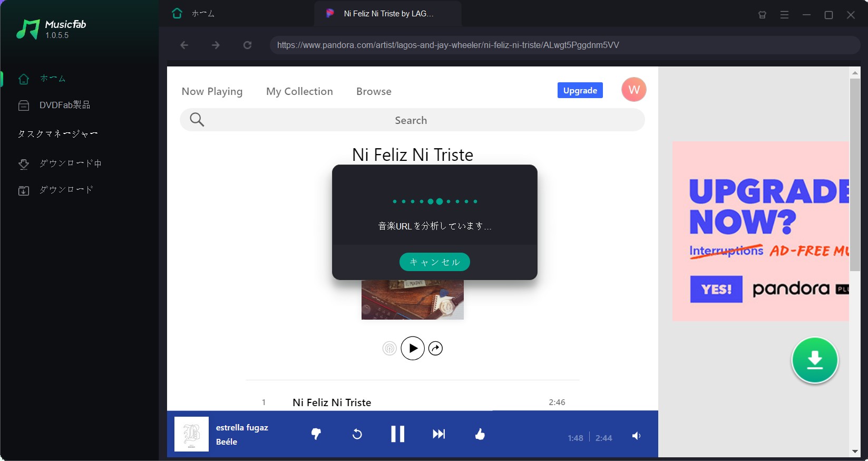Image resolution: width=868 pixels, height=461 pixels.
Task: Open the artist Beéle link
Action: 227,442
